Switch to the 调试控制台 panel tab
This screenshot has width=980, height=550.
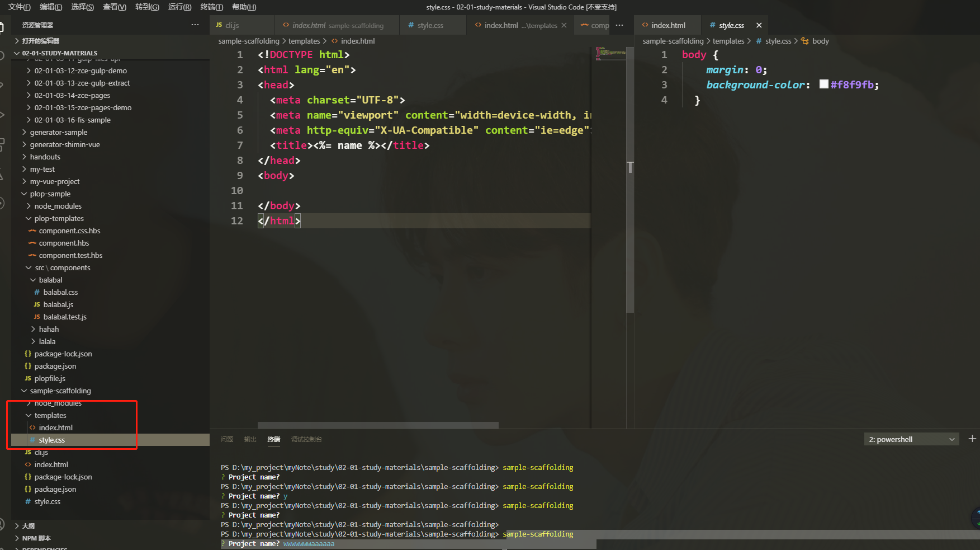click(306, 439)
